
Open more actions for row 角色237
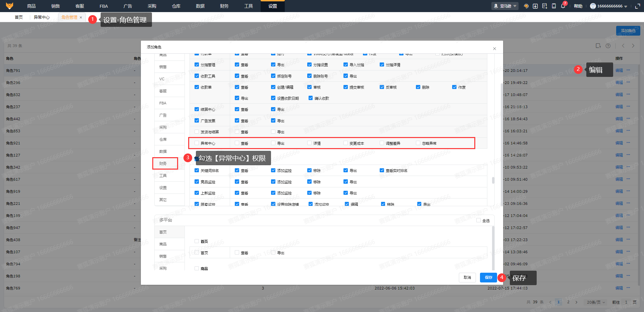click(628, 106)
